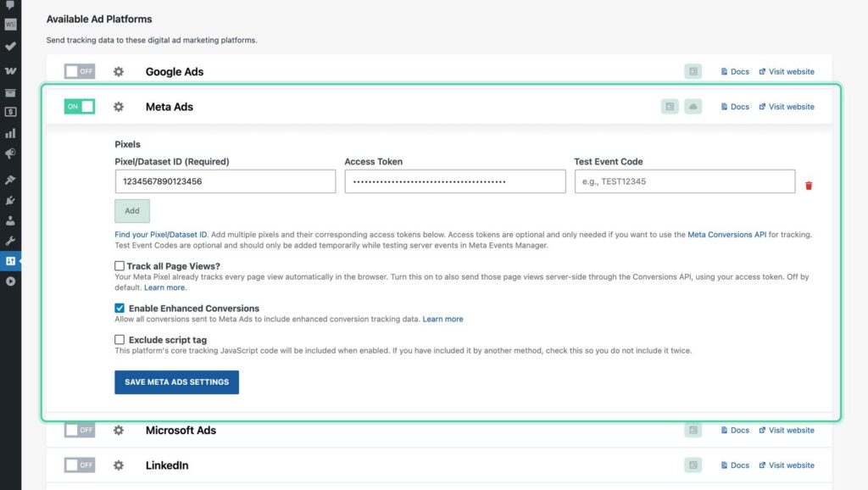
Task: Open the Microsoft Ads gear settings
Action: (x=119, y=430)
